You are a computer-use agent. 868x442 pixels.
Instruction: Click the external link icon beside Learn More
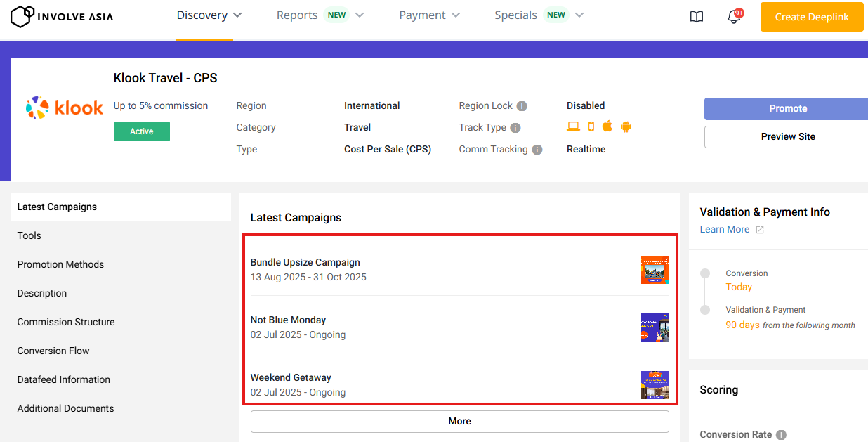[760, 230]
